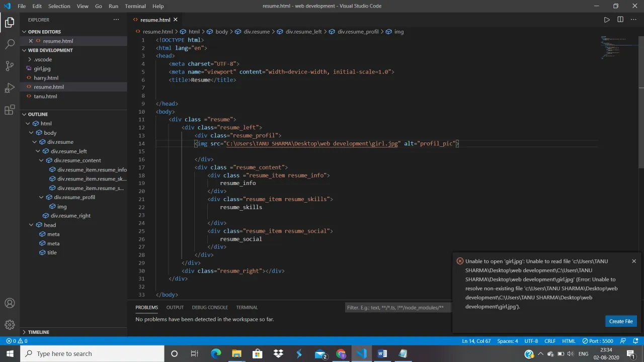
Task: Open the Extensions view
Action: 10,111
